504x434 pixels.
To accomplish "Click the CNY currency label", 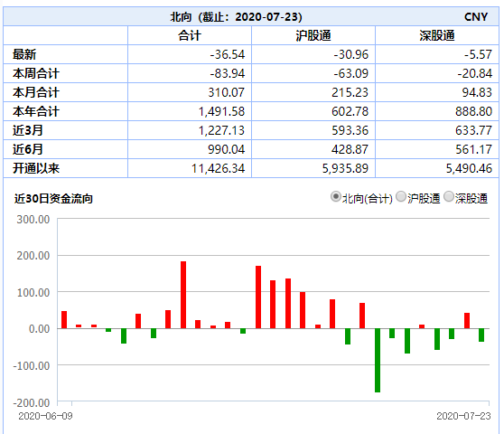I will (x=476, y=17).
